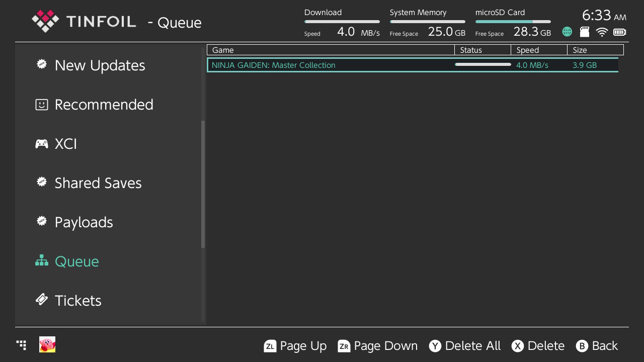Open the New Updates menu entry
This screenshot has width=644, height=362.
[108, 65]
